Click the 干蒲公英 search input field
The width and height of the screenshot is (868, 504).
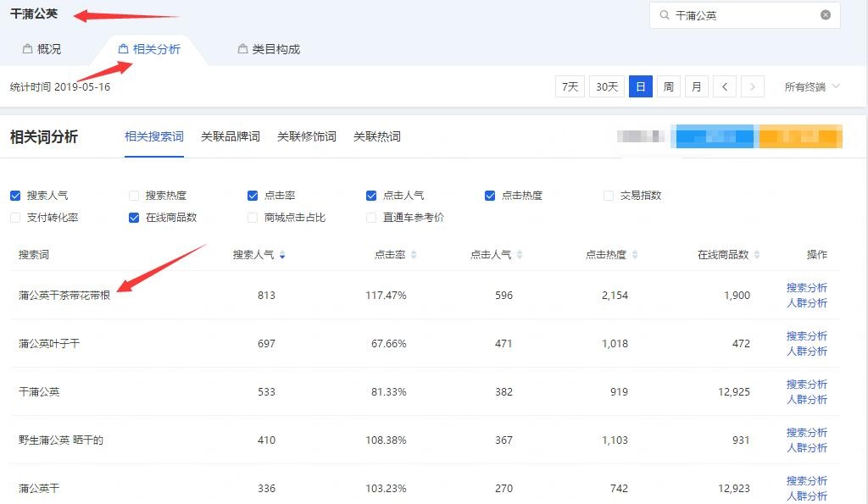(x=744, y=15)
